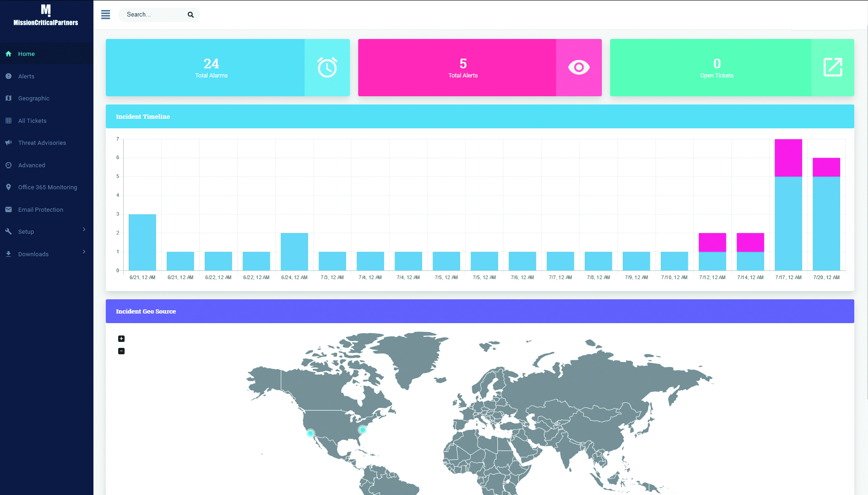Click the MissionCriticalPartners logo
Viewport: 868px width, 495px height.
pyautogui.click(x=46, y=15)
